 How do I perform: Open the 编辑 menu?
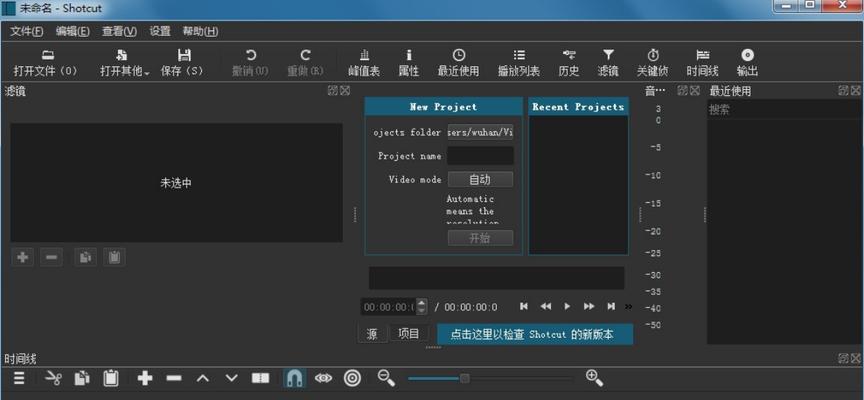pyautogui.click(x=73, y=31)
